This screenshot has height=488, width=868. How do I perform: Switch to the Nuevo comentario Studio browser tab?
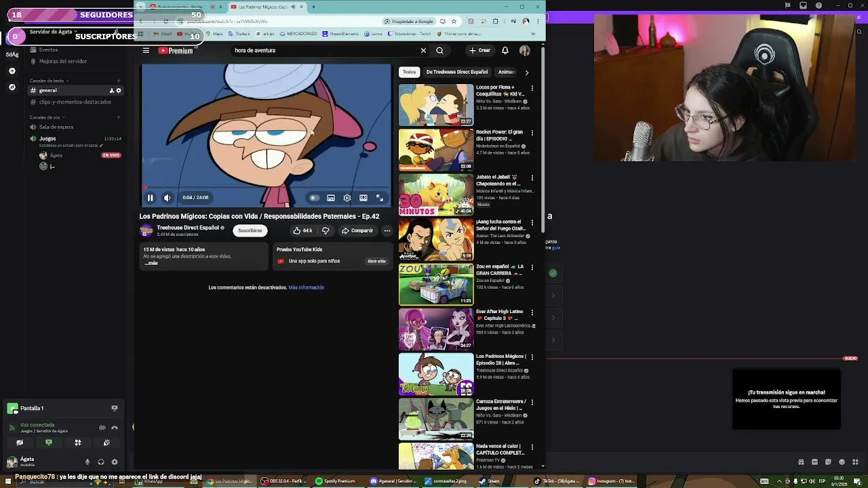[x=180, y=7]
